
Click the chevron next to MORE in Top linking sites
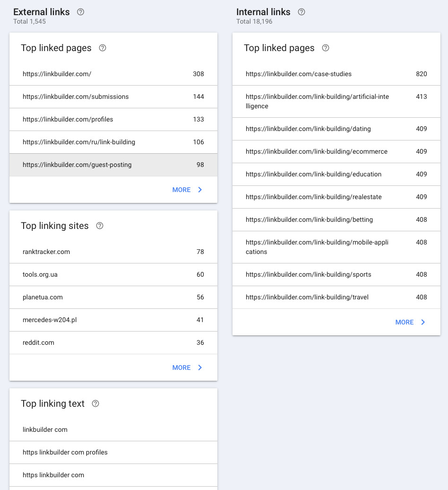click(199, 367)
